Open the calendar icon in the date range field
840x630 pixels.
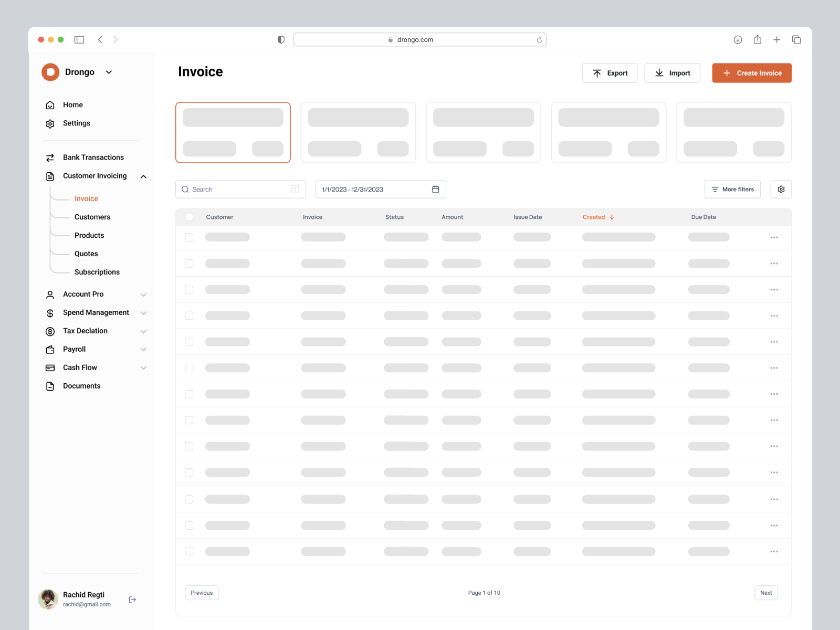[x=435, y=189]
